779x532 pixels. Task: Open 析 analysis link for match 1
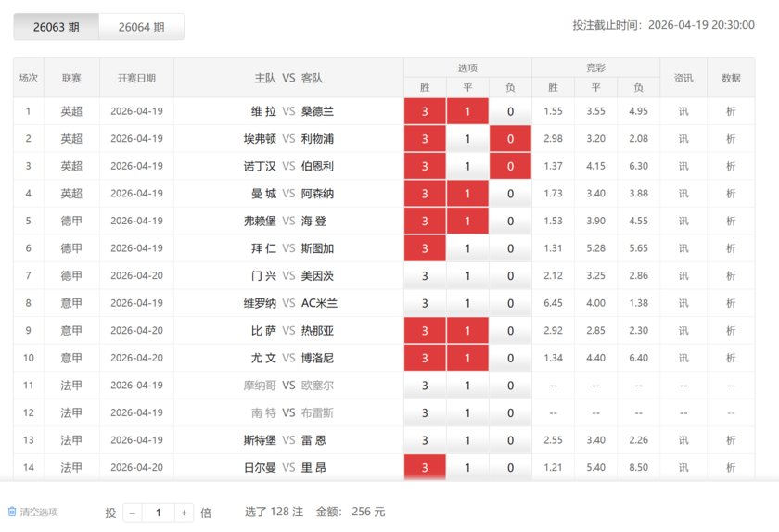pyautogui.click(x=731, y=111)
